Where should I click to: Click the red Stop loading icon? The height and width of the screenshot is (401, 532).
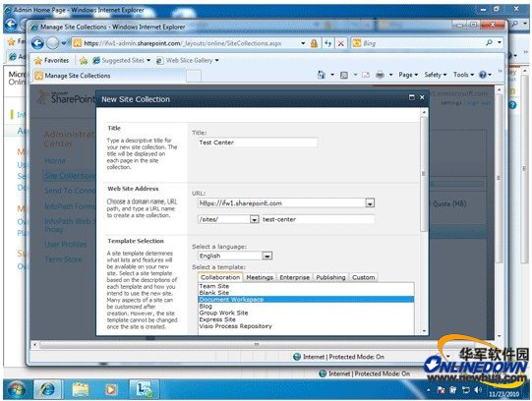click(x=341, y=43)
